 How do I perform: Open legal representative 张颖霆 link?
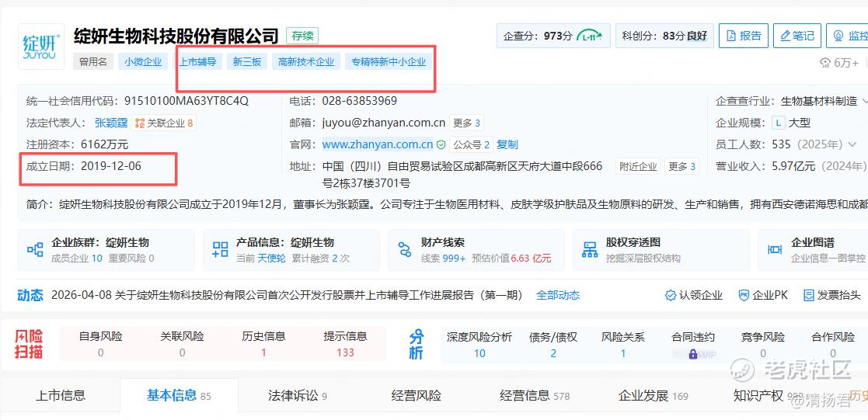click(111, 123)
